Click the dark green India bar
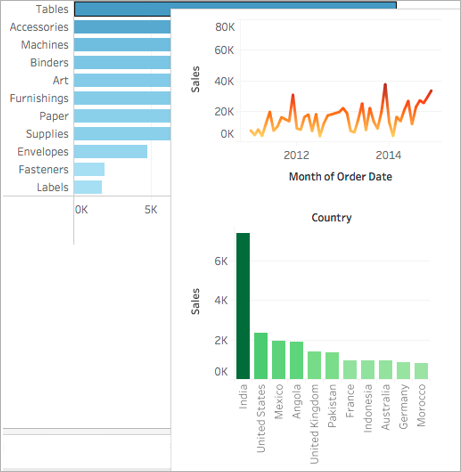 point(243,306)
